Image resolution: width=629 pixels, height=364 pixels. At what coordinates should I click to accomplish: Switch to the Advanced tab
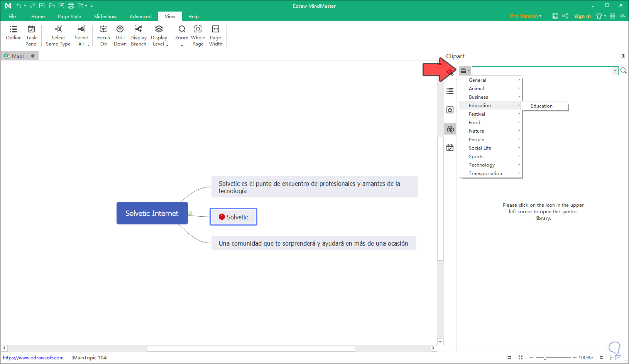(x=140, y=16)
